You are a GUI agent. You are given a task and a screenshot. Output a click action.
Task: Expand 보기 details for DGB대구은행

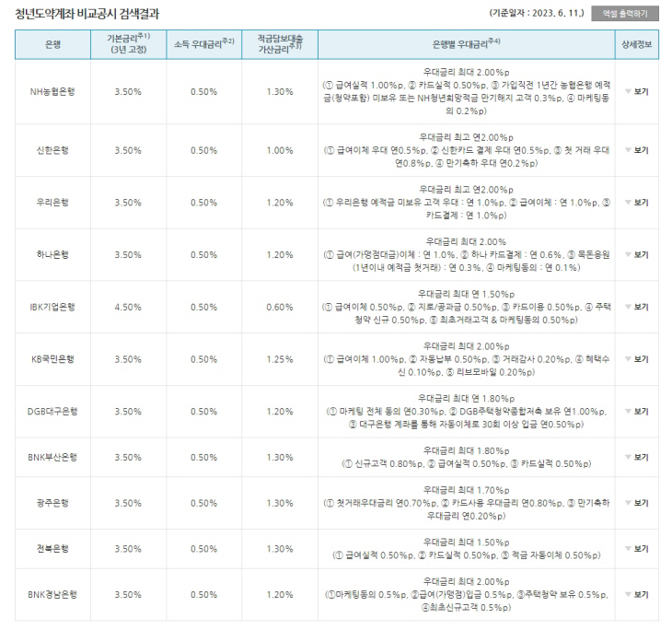click(637, 412)
